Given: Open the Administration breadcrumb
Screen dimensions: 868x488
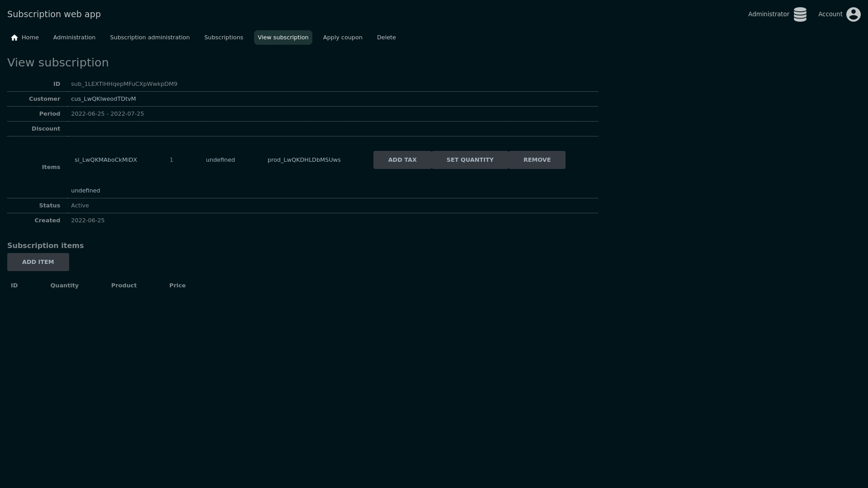Looking at the screenshot, I should tap(74, 38).
